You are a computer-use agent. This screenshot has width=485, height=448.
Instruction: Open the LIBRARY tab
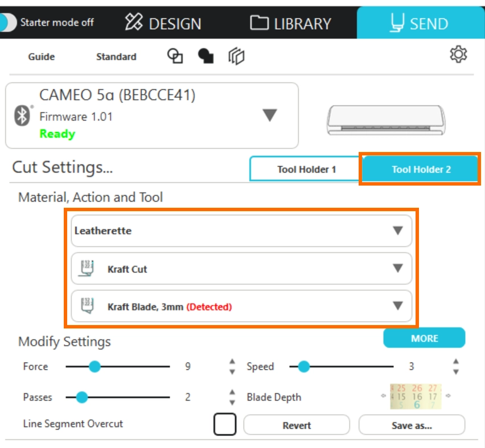coord(291,23)
